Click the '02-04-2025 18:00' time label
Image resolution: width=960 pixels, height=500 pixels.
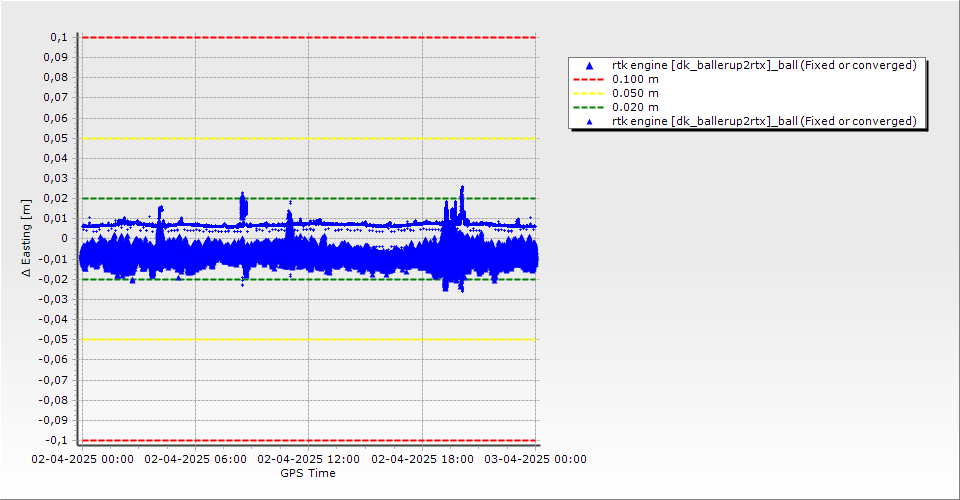pos(422,459)
